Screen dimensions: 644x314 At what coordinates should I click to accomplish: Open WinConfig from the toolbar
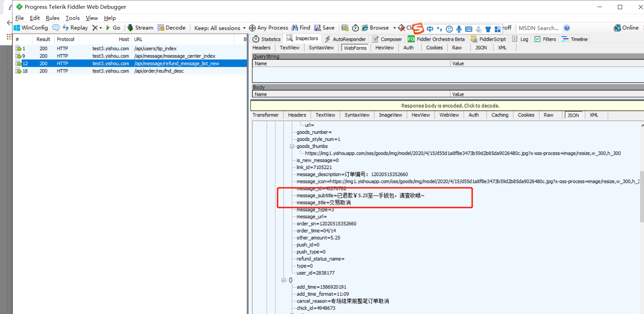pos(31,28)
